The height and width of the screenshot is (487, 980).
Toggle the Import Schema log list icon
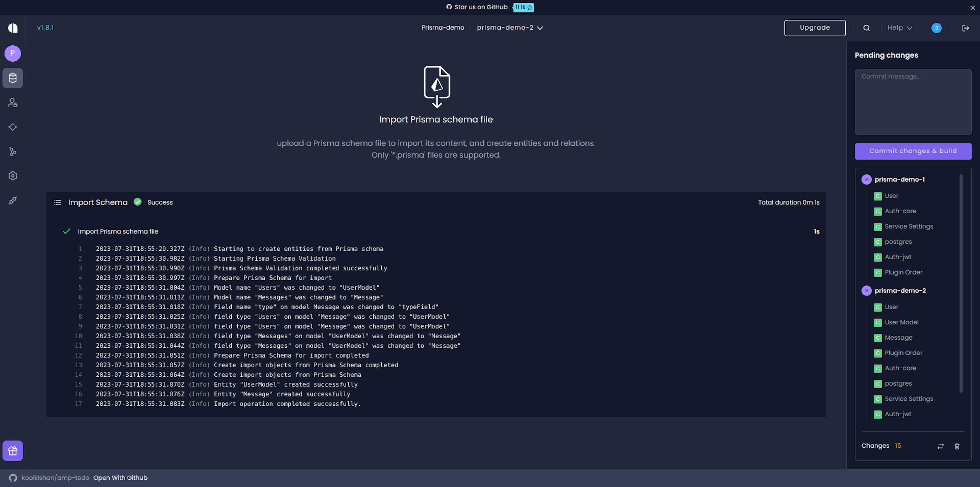[57, 203]
